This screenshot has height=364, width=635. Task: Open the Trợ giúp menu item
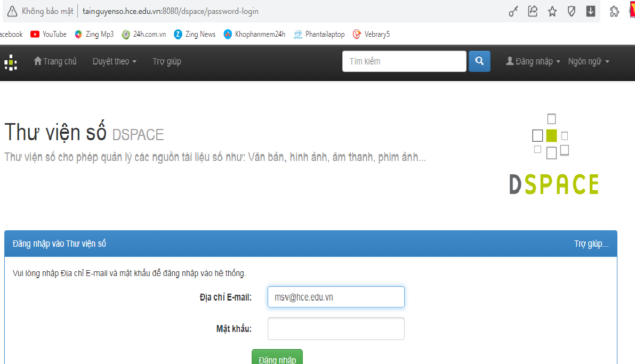(x=167, y=61)
